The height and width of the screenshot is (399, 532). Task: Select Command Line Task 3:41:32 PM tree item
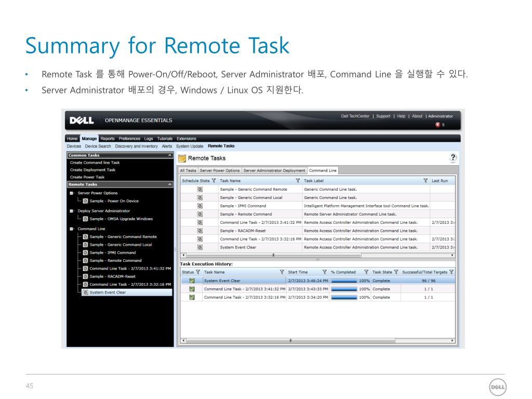[130, 269]
